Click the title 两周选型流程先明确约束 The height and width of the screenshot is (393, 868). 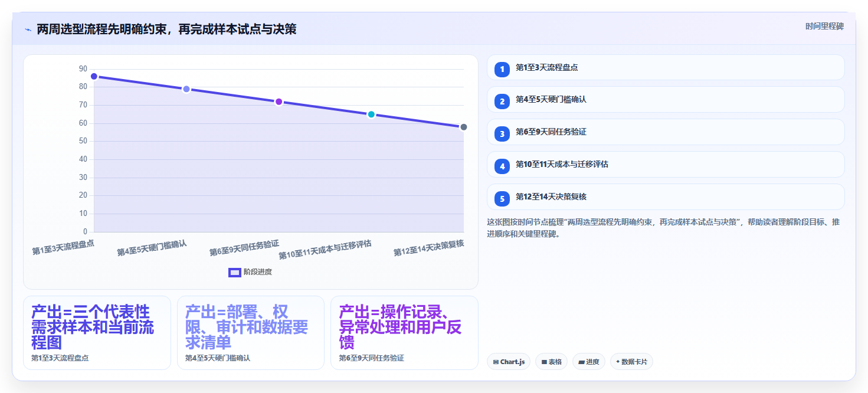[101, 29]
